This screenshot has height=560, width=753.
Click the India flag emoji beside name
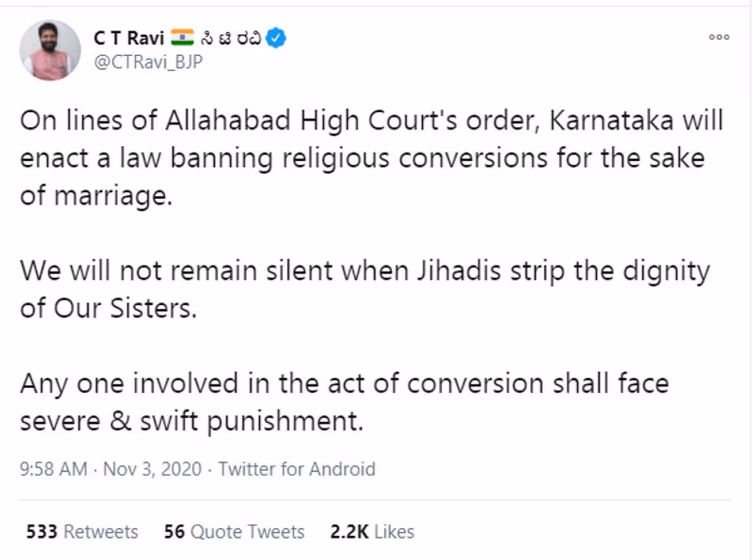tap(183, 38)
